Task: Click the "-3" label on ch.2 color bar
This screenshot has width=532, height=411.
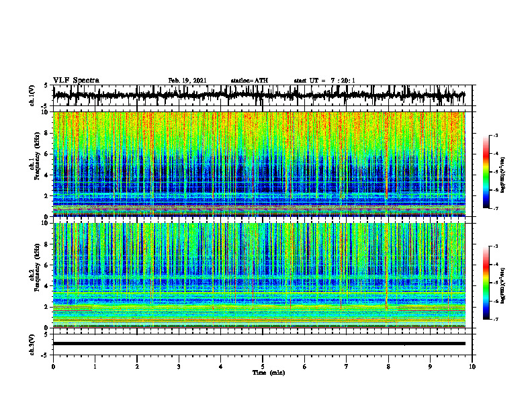Action: pos(495,246)
